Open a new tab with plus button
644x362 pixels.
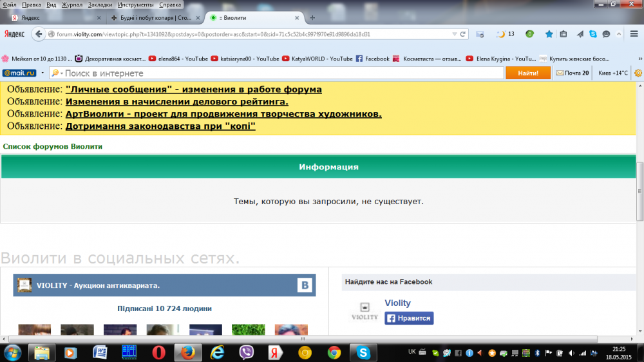pyautogui.click(x=312, y=17)
